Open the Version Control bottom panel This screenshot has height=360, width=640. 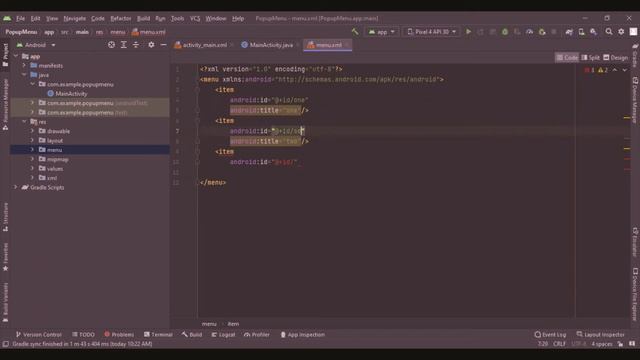coord(39,334)
